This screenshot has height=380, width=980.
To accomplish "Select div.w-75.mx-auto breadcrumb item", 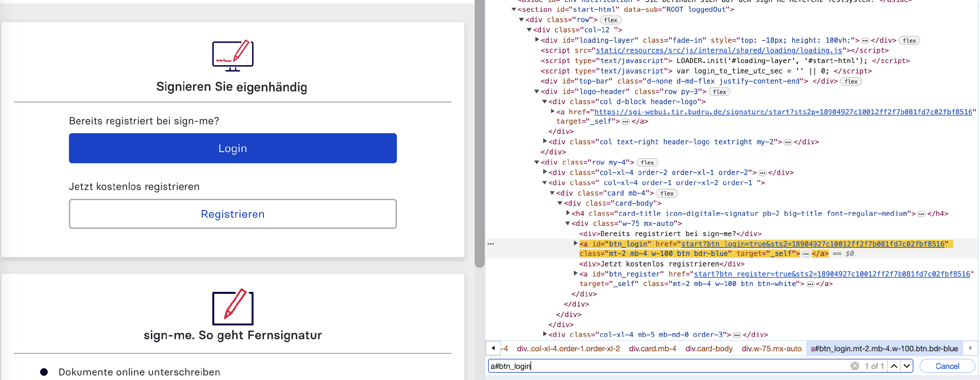I will (771, 348).
